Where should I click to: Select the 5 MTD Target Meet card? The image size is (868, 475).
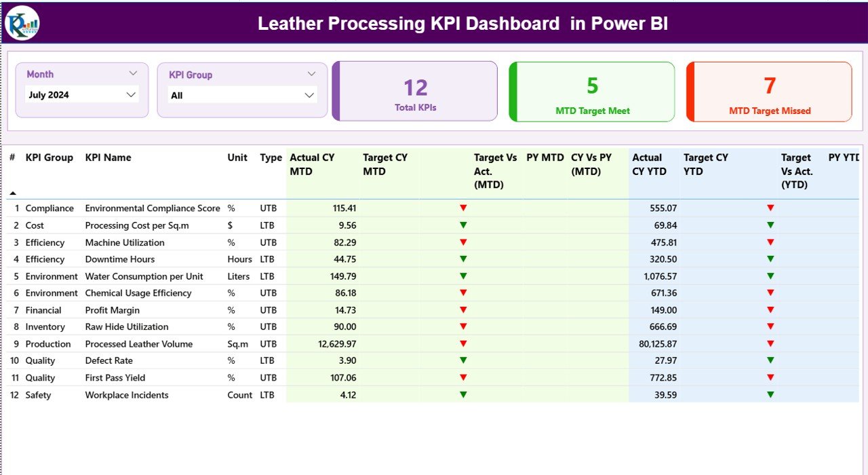click(591, 92)
